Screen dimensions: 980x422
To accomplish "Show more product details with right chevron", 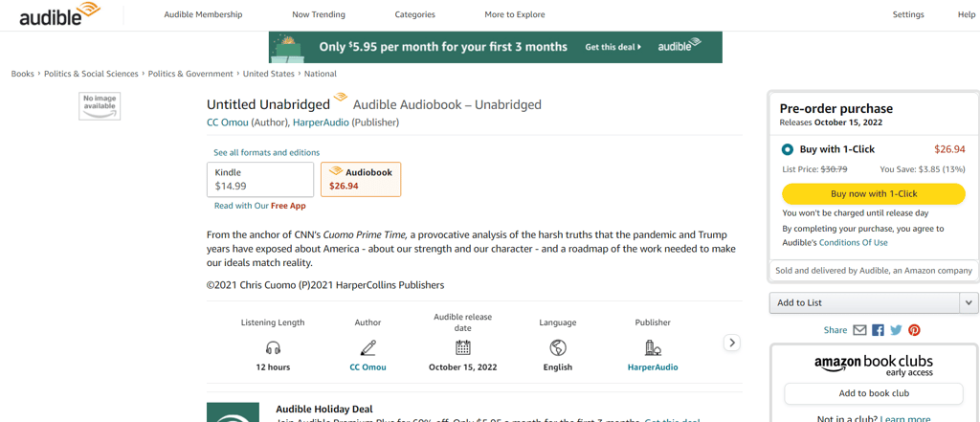I will pos(732,343).
